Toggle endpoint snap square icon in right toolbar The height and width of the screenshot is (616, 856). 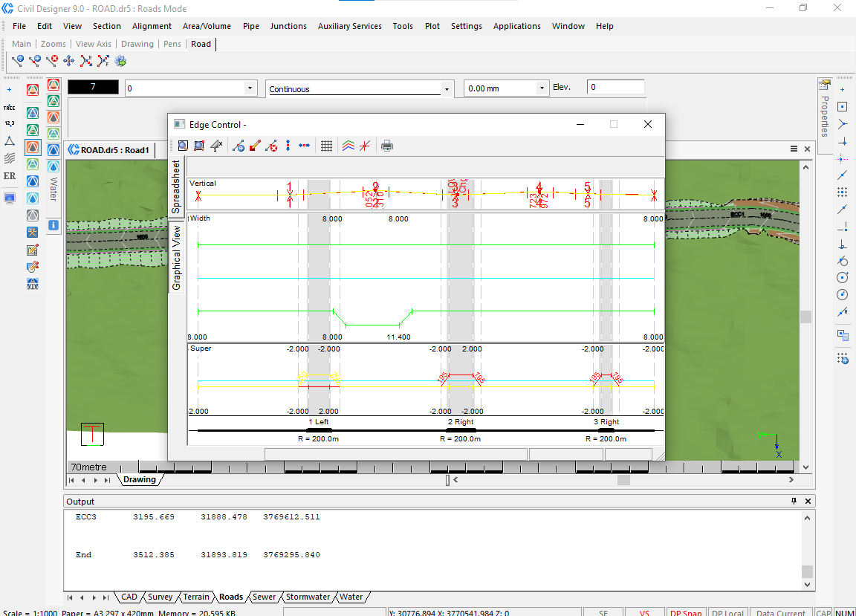843,106
